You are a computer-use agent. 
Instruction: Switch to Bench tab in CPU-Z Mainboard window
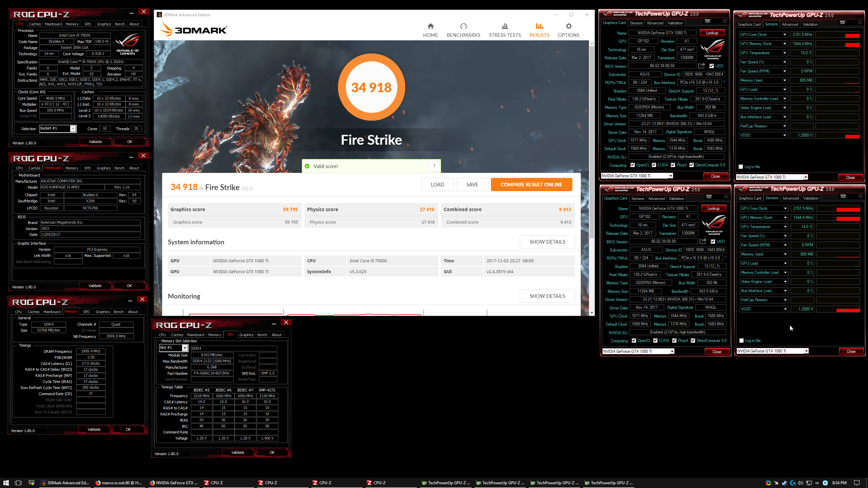[119, 168]
